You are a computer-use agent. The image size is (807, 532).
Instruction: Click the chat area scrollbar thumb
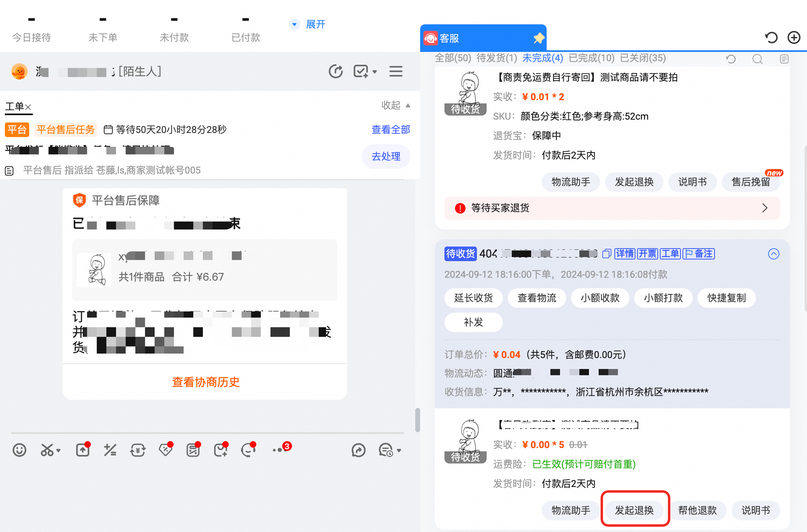[x=417, y=420]
